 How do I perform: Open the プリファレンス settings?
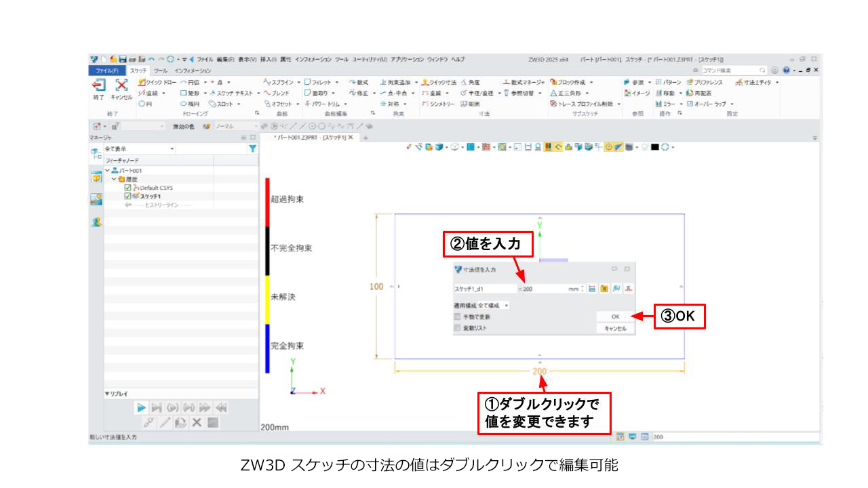point(705,82)
